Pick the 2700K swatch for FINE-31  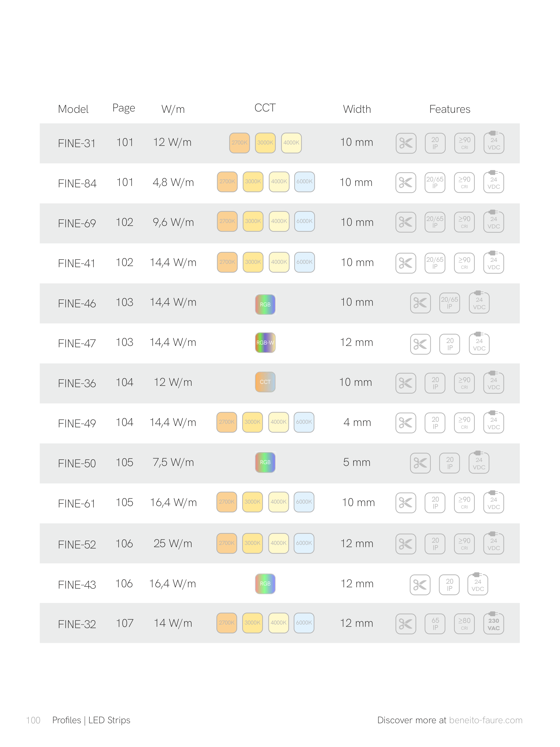point(239,143)
